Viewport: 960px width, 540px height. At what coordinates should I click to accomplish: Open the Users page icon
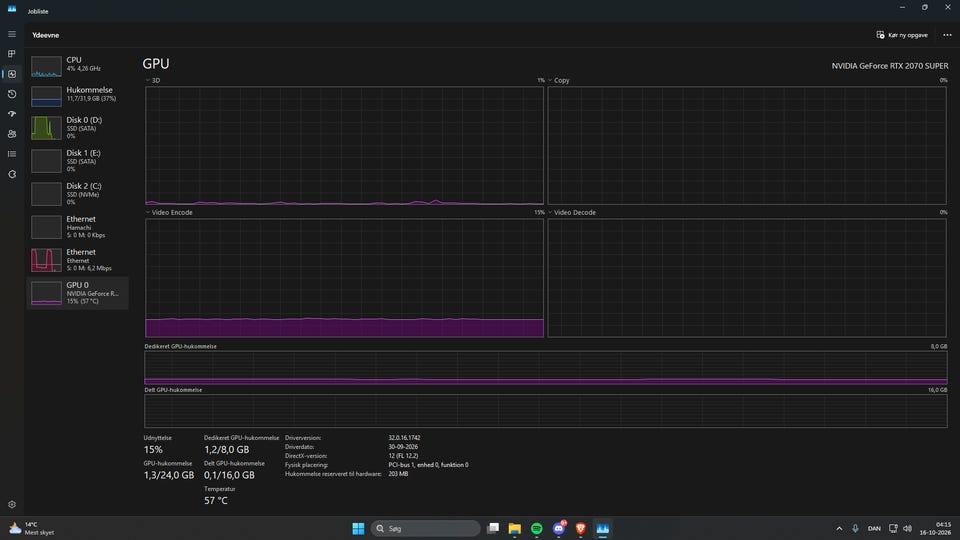(x=12, y=134)
